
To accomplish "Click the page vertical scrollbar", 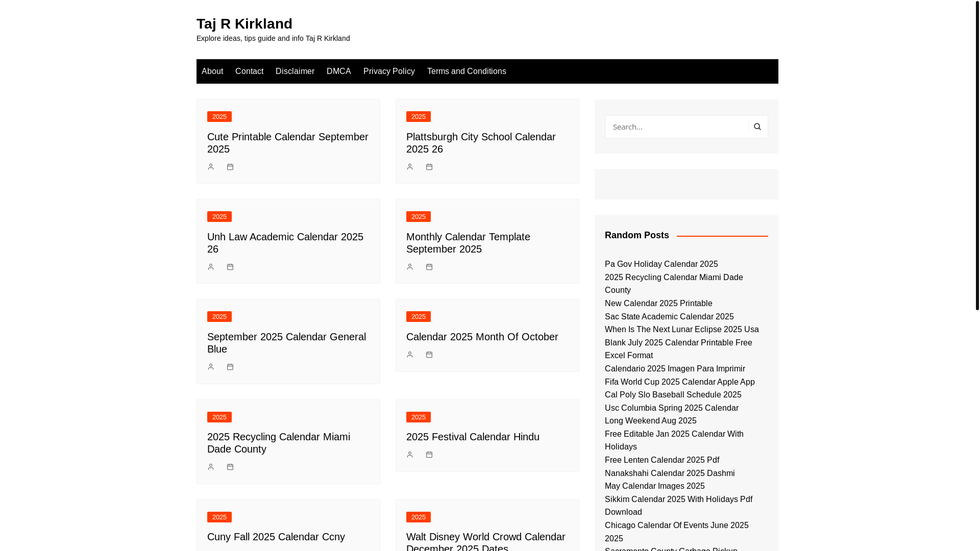I will coord(977,155).
